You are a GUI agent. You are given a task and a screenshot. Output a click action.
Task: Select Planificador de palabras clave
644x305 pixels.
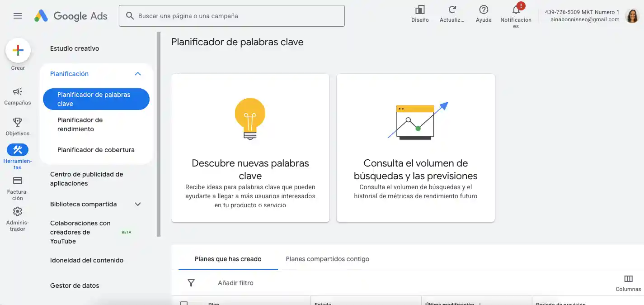click(x=96, y=99)
